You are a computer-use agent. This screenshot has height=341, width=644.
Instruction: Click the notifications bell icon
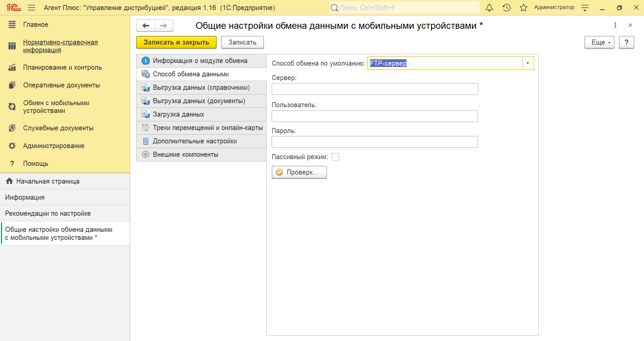489,8
